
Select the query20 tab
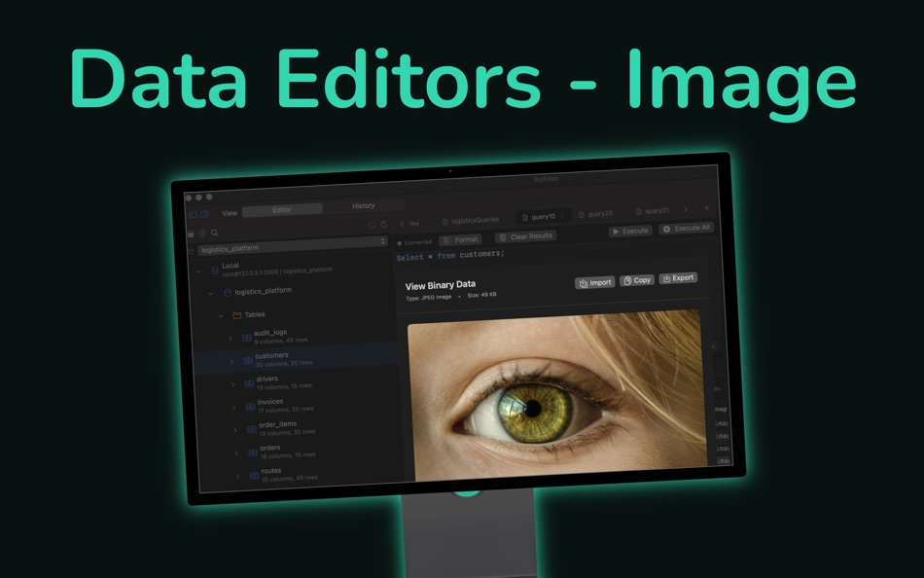point(600,213)
